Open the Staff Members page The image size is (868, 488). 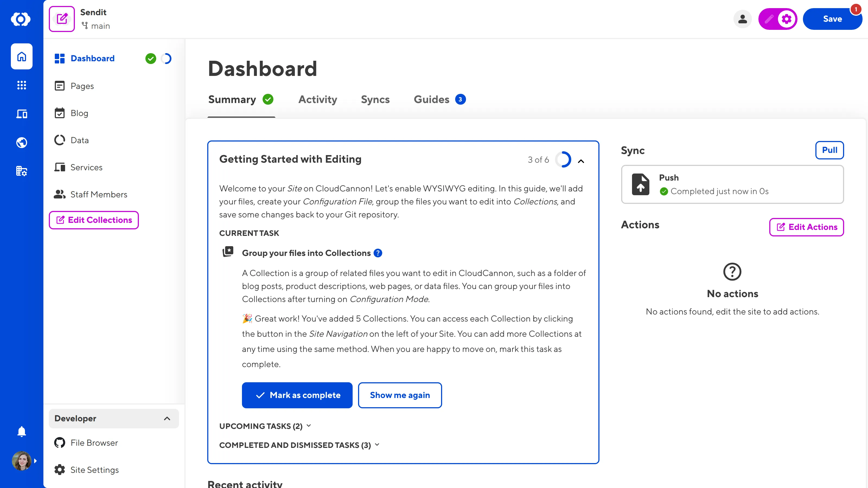(99, 194)
